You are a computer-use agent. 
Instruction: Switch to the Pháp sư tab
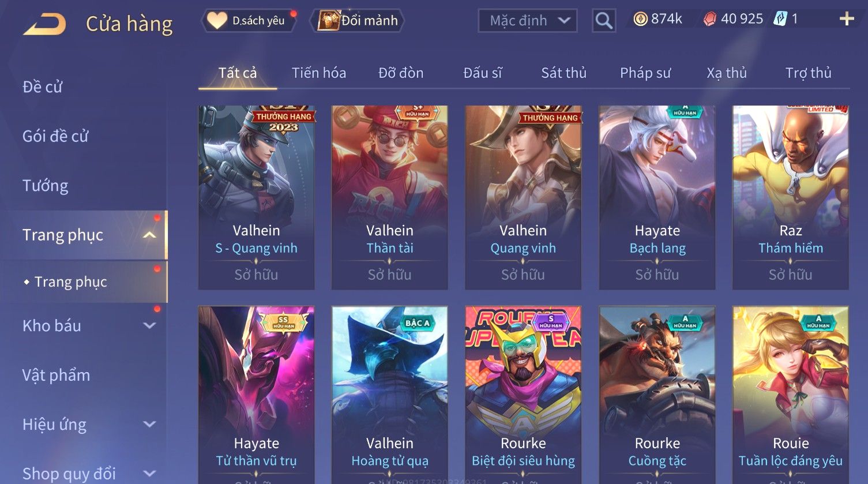click(645, 73)
